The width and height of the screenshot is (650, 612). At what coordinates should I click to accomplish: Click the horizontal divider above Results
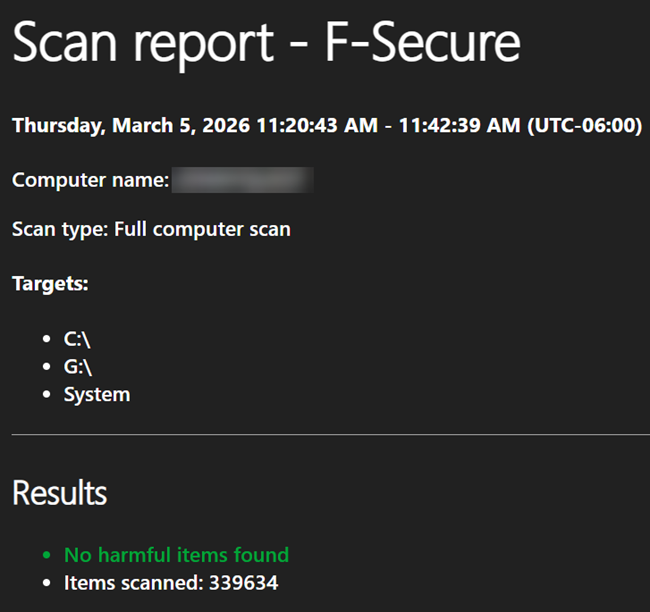point(331,435)
